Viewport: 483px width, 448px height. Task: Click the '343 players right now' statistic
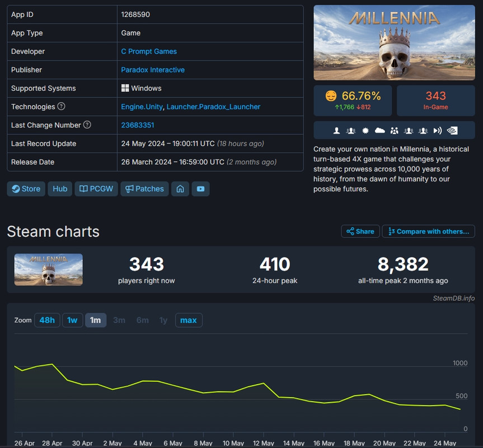click(146, 269)
